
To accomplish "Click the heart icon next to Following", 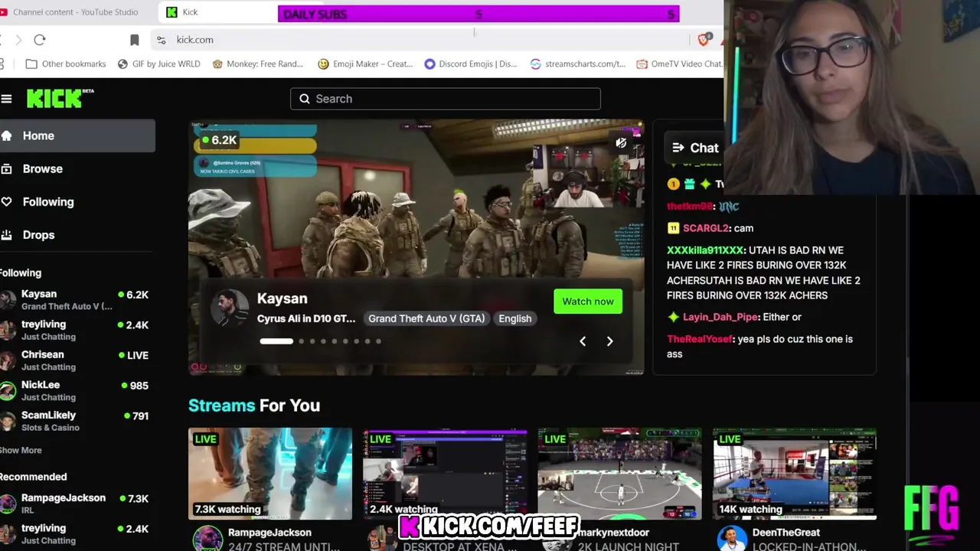I will [6, 202].
